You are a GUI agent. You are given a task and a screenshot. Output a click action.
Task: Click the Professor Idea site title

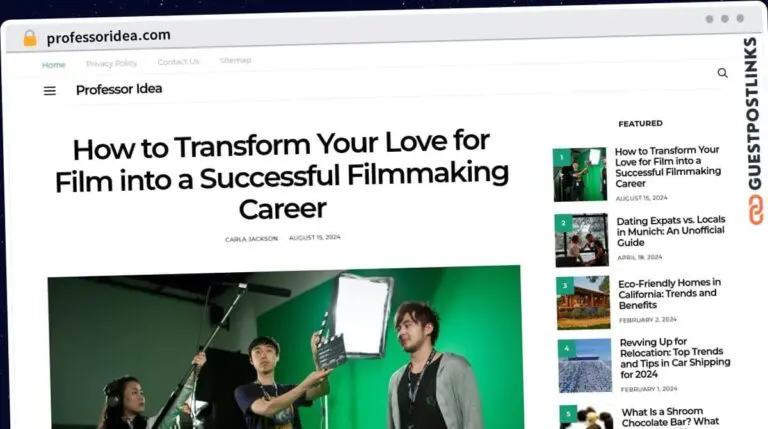119,89
